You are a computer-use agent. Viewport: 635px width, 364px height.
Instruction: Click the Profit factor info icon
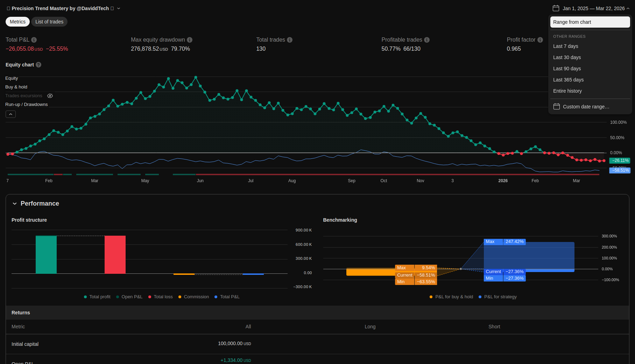click(540, 40)
